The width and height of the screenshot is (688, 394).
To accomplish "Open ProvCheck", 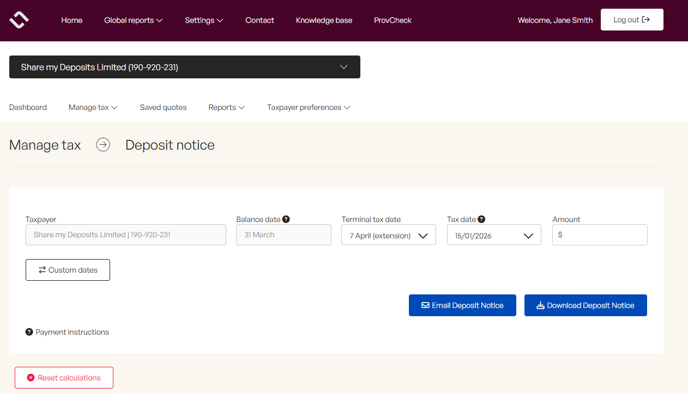I will (393, 20).
